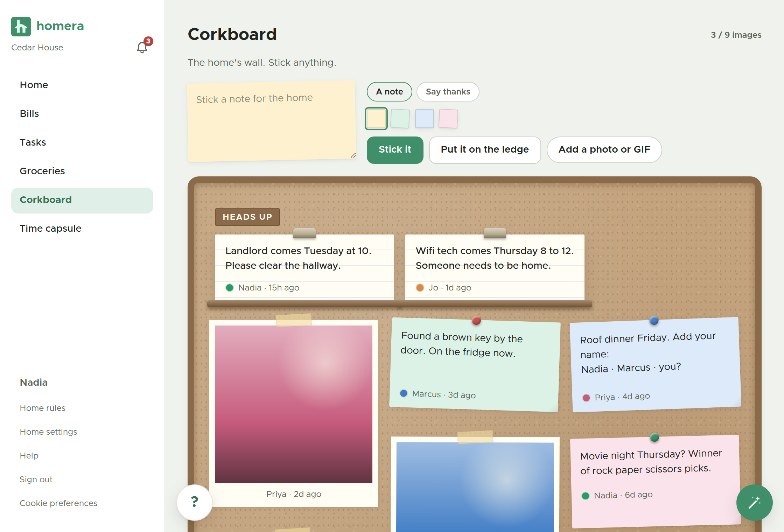Click "Marcus · 3d ago" caption
Screen dimensions: 784x532
pos(444,394)
